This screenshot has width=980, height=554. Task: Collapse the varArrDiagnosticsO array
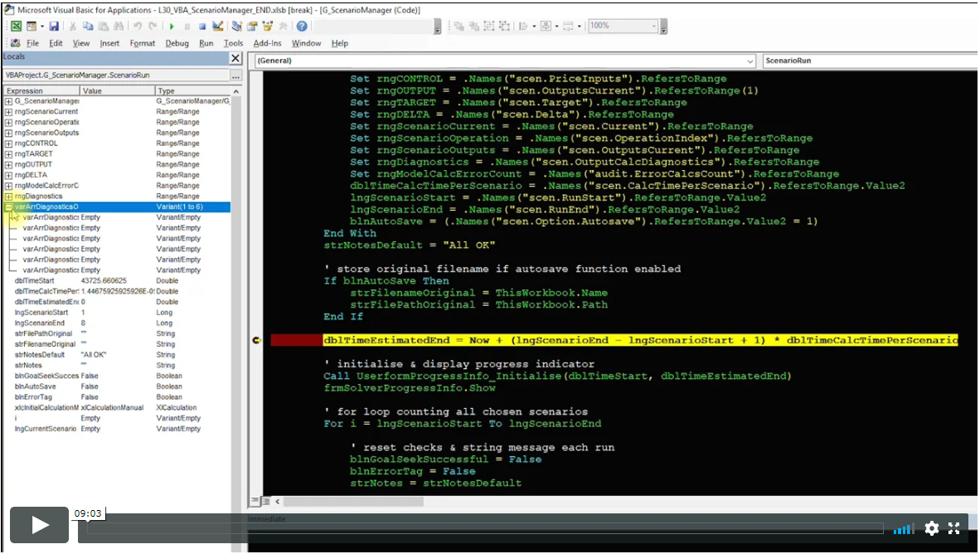9,207
